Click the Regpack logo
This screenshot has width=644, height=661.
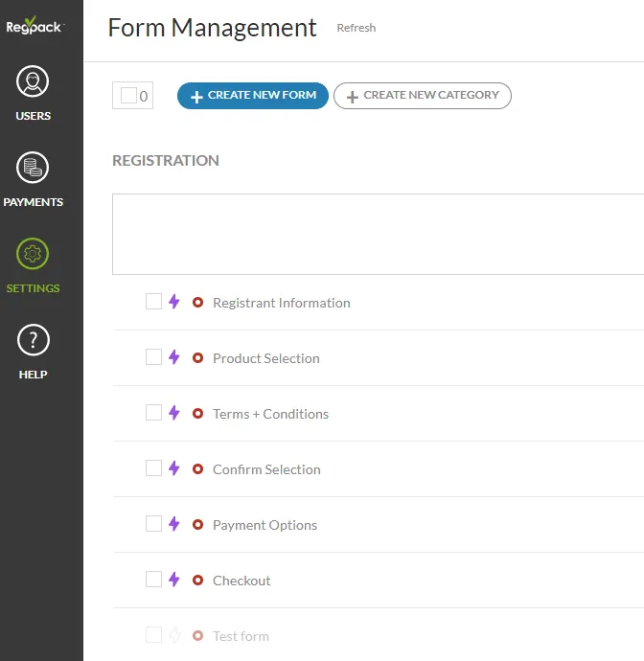pos(35,25)
